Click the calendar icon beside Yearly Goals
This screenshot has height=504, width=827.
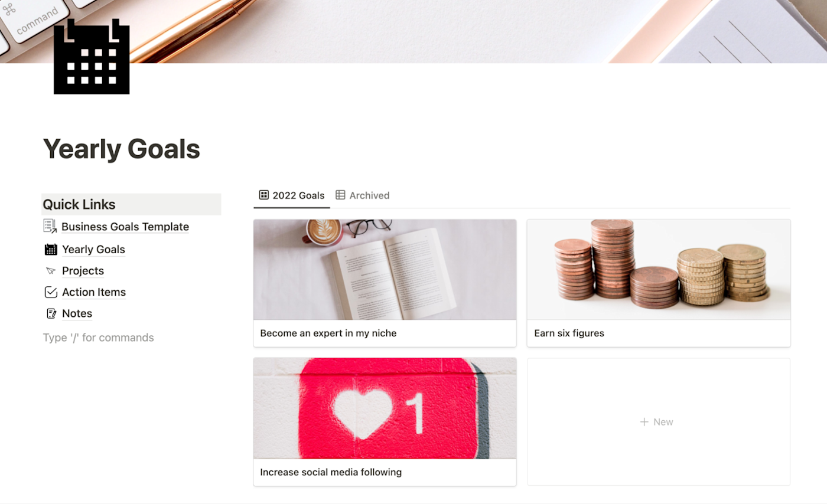click(51, 249)
